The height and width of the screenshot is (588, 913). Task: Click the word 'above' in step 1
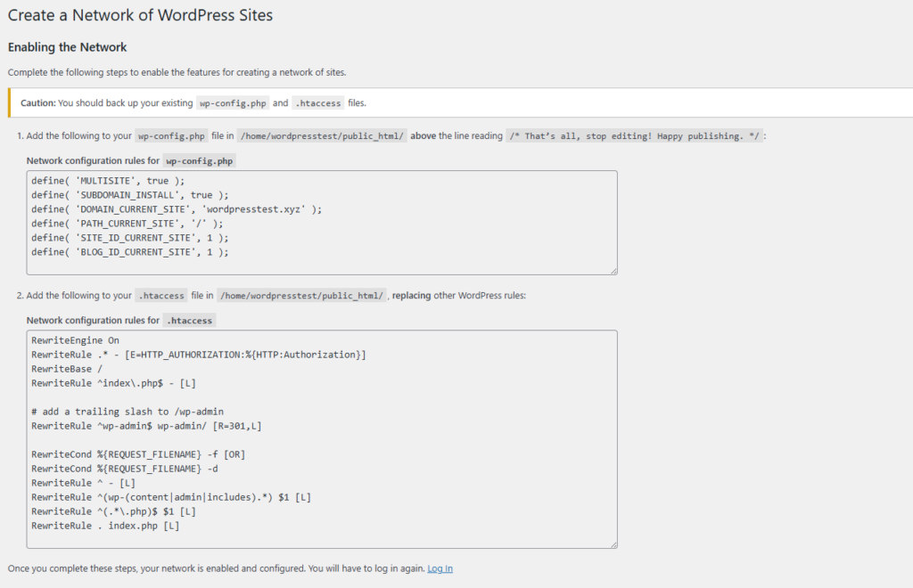[424, 135]
